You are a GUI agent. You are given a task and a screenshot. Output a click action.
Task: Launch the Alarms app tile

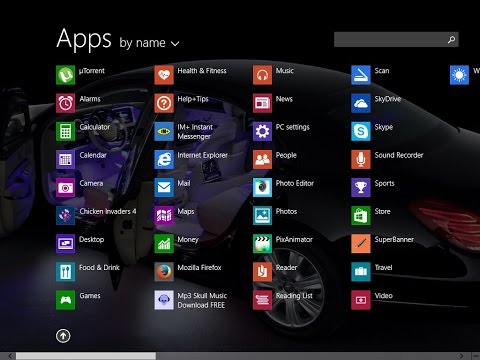pos(65,103)
